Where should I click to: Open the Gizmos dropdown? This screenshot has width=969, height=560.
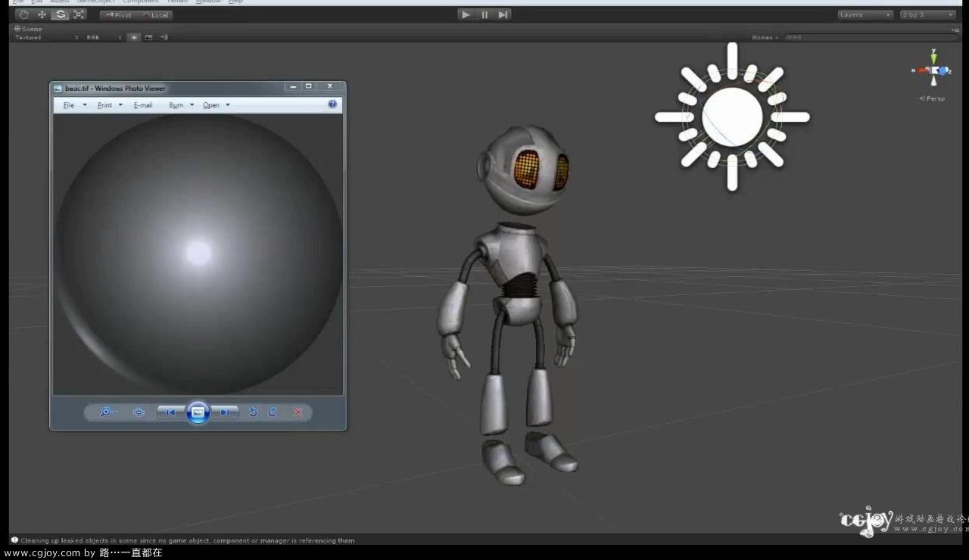click(x=765, y=37)
